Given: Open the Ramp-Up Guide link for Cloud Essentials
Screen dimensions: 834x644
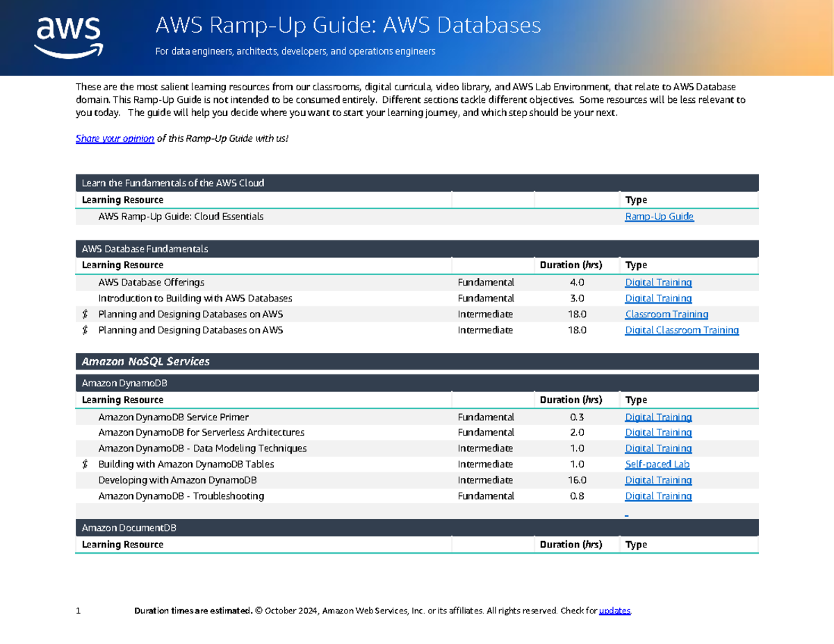Looking at the screenshot, I should pyautogui.click(x=659, y=216).
